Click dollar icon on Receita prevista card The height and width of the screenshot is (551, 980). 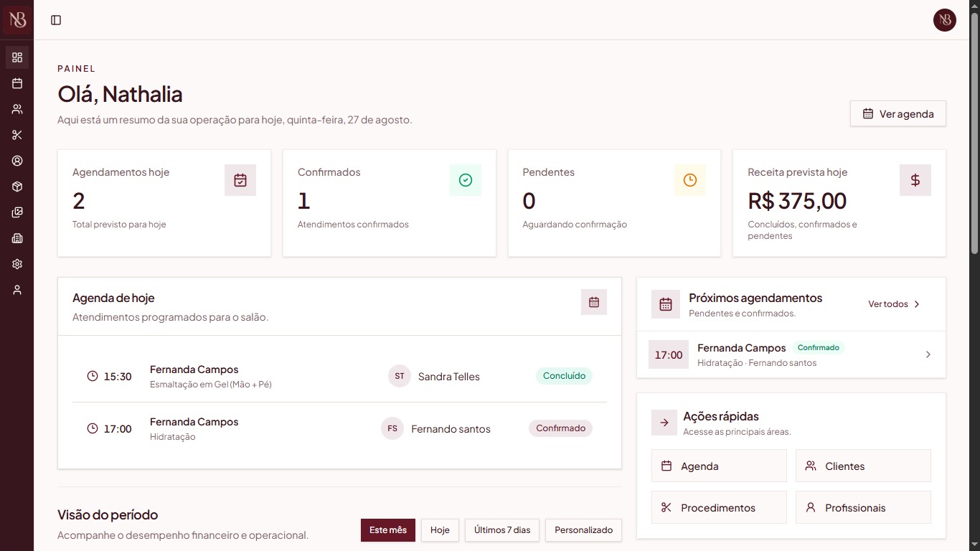click(x=915, y=180)
